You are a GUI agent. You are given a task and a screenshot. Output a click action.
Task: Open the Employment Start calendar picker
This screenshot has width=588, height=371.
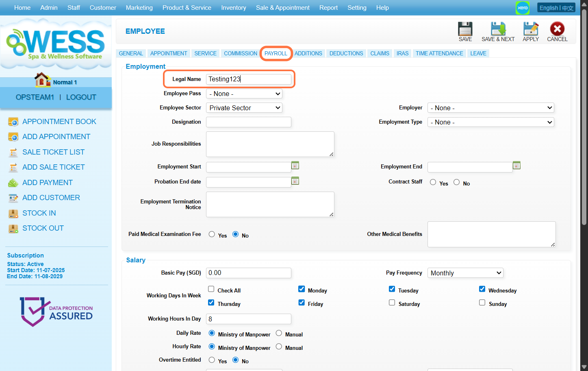pyautogui.click(x=295, y=166)
